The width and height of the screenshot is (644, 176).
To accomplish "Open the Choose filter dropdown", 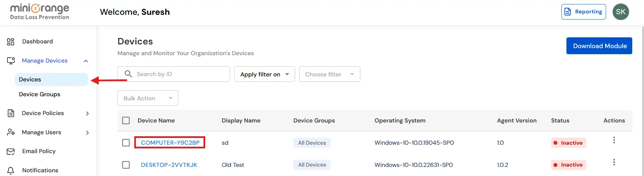I will pos(329,74).
